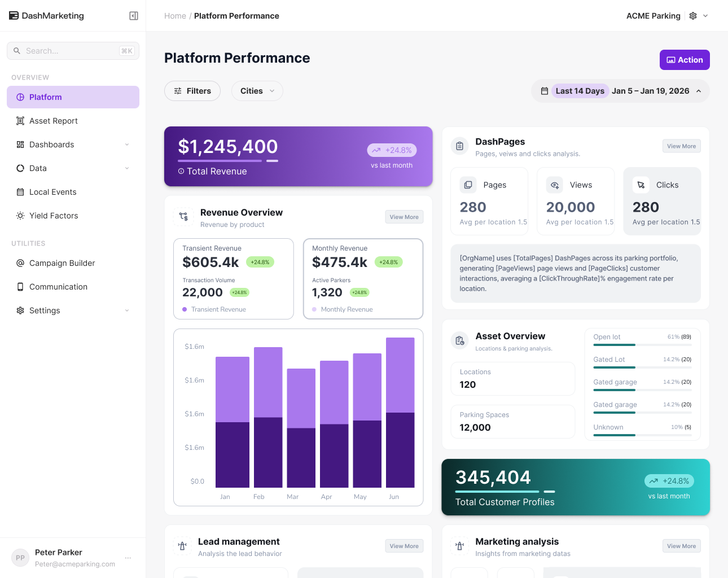Image resolution: width=728 pixels, height=578 pixels.
Task: Click the calendar icon in the date range
Action: [x=545, y=91]
